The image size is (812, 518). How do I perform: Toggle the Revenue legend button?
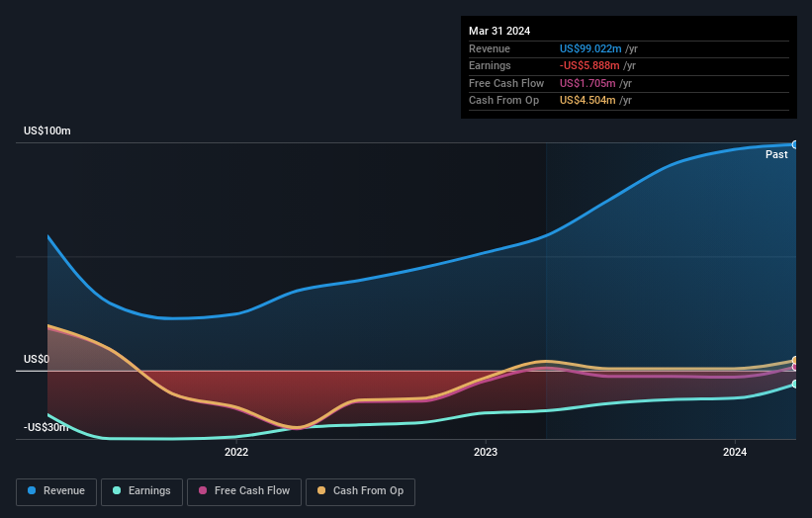tap(56, 491)
